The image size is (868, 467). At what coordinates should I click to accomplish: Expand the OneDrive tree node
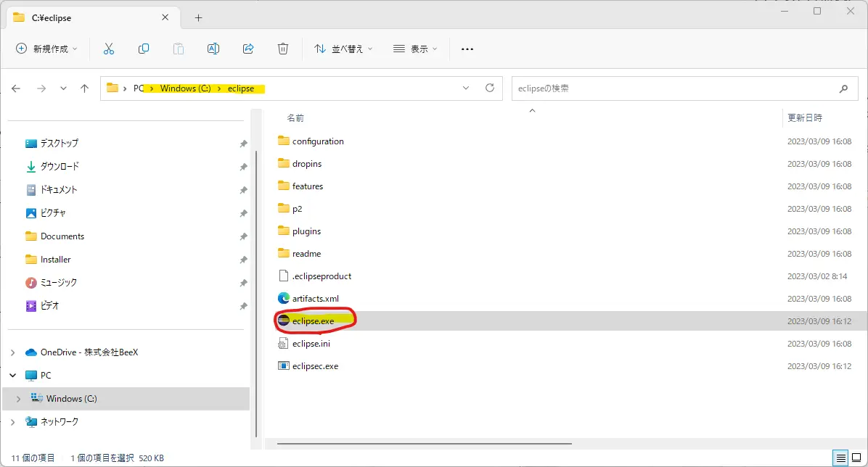tap(13, 352)
